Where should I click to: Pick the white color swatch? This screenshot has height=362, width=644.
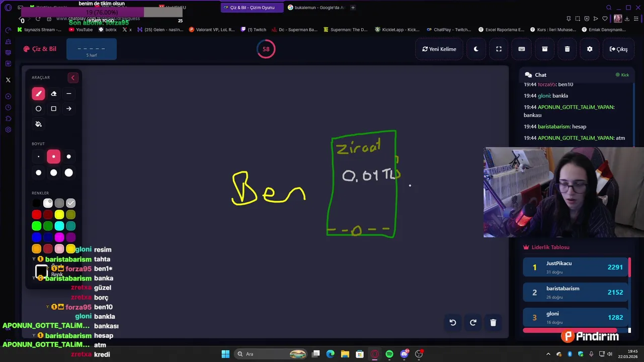(48, 203)
